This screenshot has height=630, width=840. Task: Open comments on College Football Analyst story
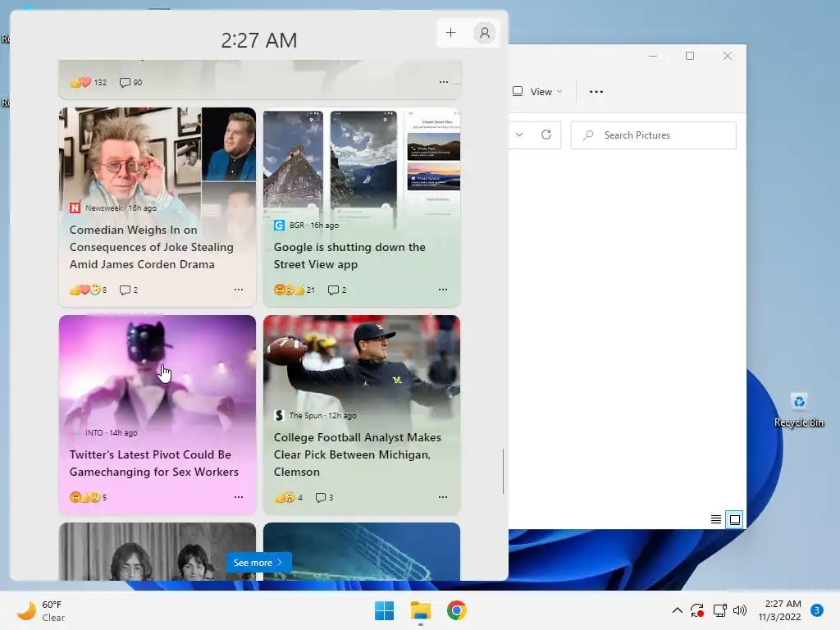pos(324,497)
